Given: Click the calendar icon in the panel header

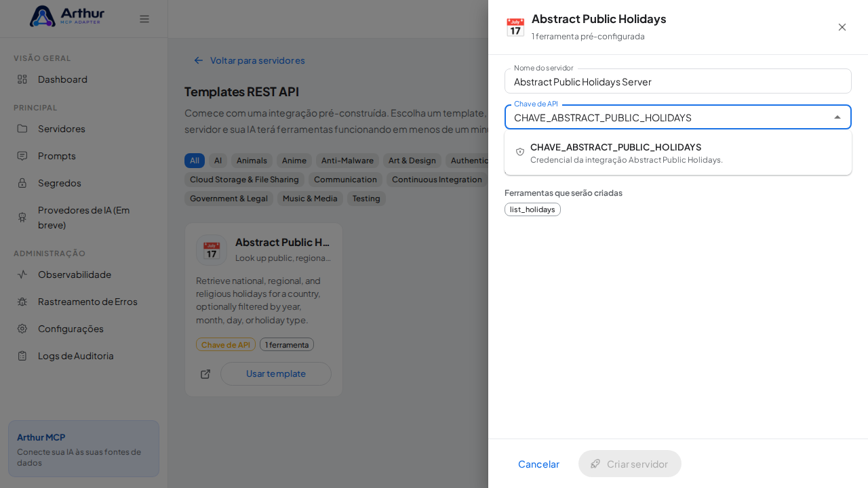Looking at the screenshot, I should [515, 27].
